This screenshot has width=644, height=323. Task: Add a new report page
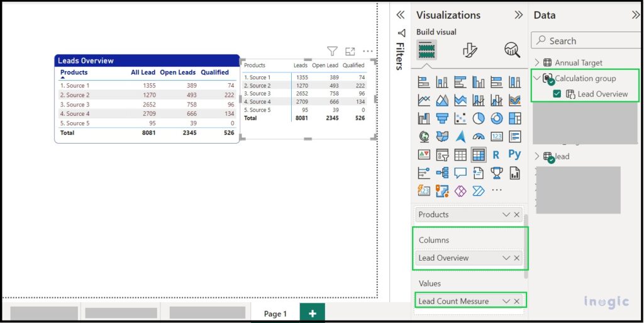pyautogui.click(x=312, y=313)
